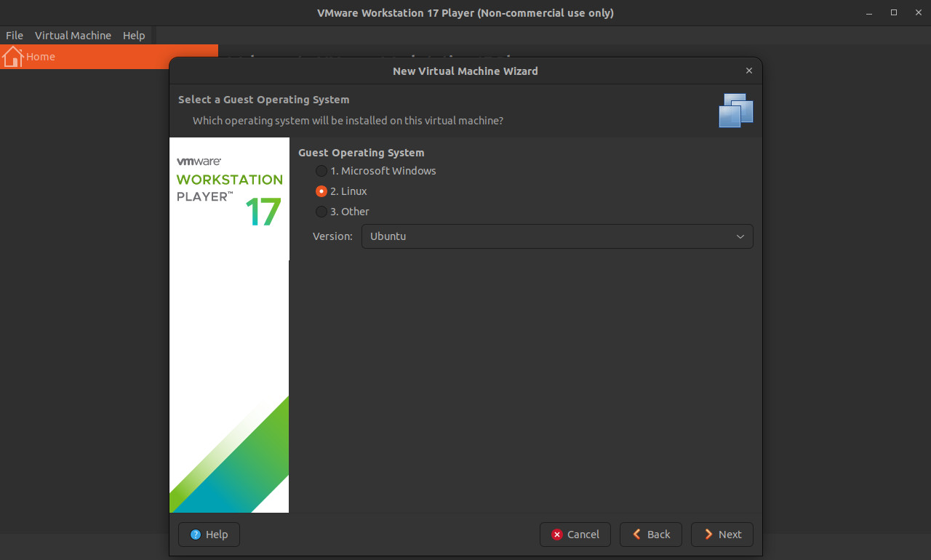Click the VMware Workstation Player 17 logo
The image size is (931, 560).
(229, 192)
